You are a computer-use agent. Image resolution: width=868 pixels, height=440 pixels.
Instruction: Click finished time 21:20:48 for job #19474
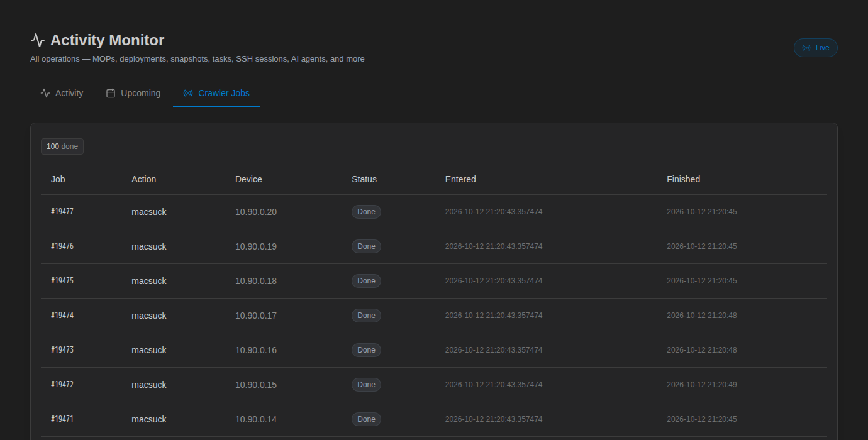click(x=702, y=316)
